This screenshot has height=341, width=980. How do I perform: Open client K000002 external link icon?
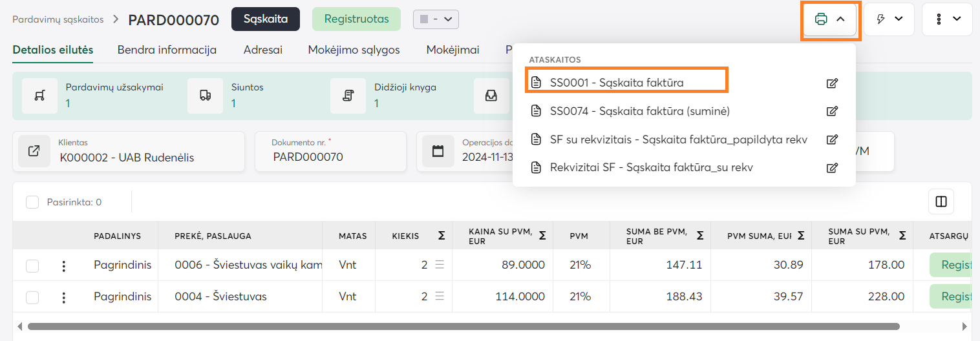coord(34,152)
